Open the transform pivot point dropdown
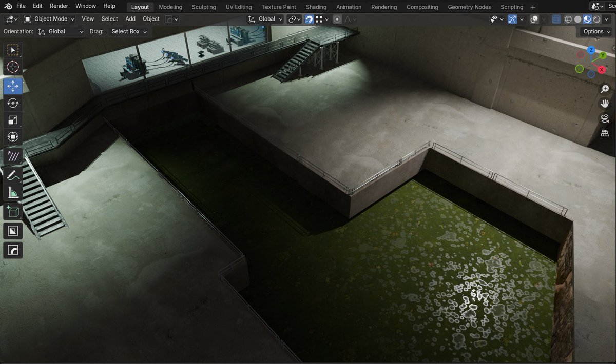 [295, 19]
